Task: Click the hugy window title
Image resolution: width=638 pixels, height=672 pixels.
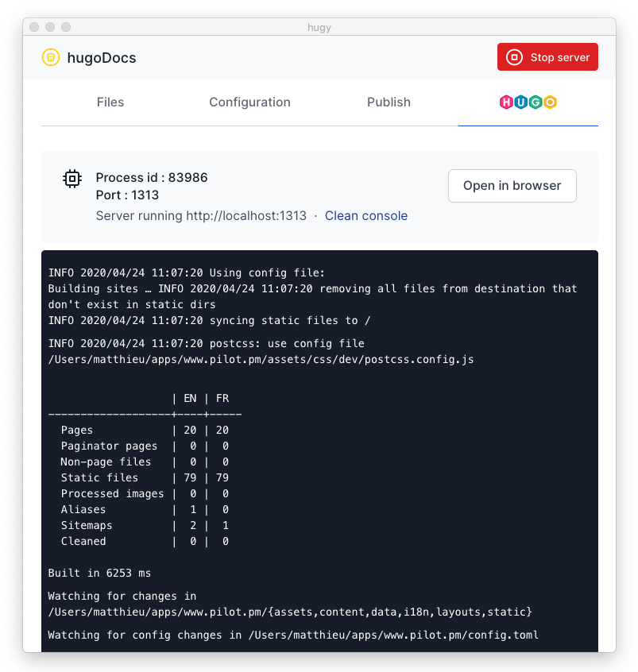Action: 319,28
